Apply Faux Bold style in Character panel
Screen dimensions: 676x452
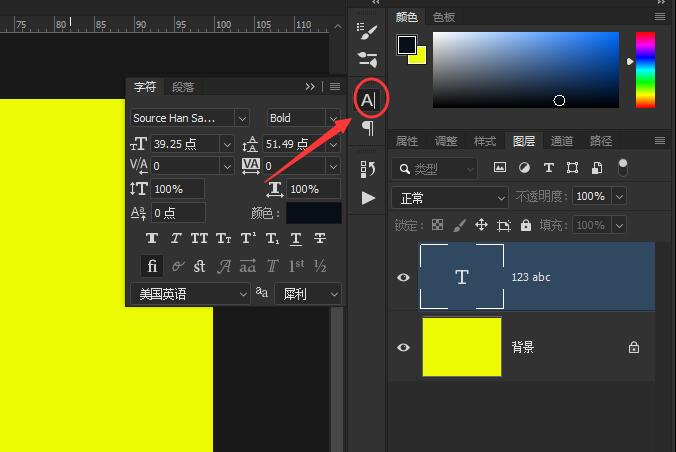tap(152, 239)
